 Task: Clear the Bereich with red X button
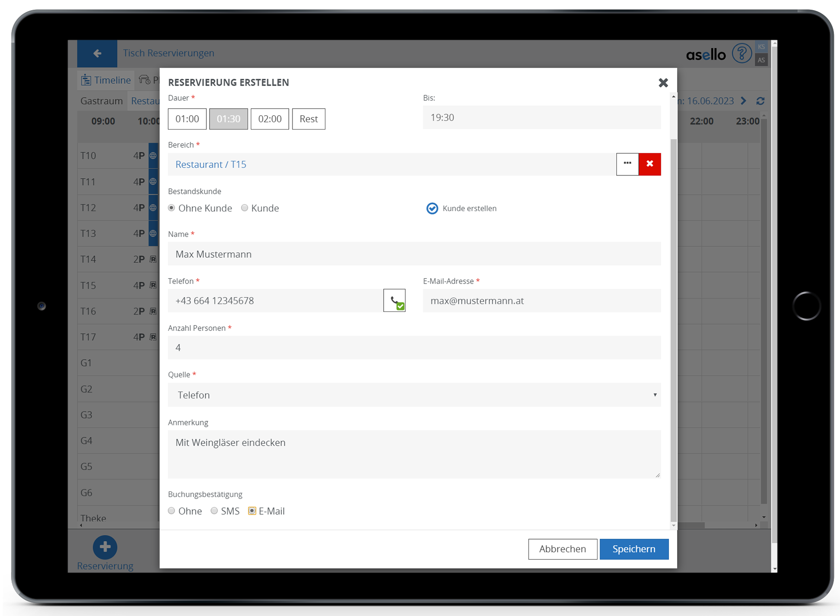(649, 164)
